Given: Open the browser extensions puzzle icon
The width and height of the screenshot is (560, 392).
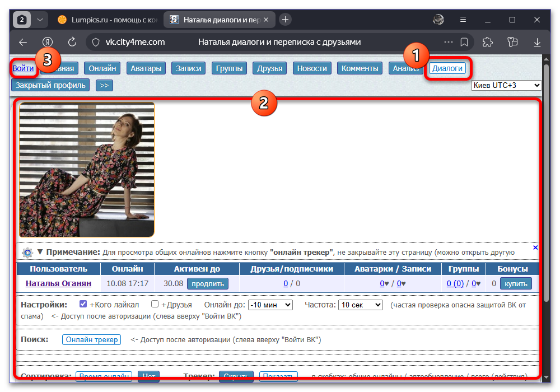Looking at the screenshot, I should pos(488,42).
